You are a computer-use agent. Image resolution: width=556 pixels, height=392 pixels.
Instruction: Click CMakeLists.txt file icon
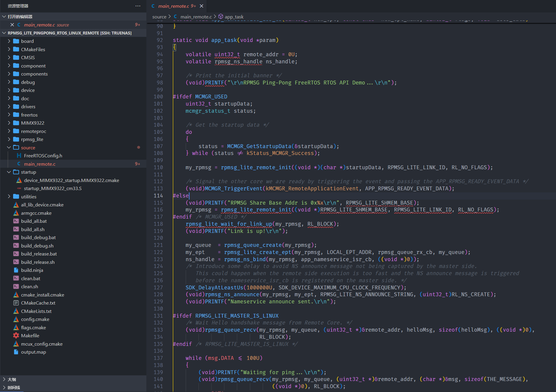16,311
